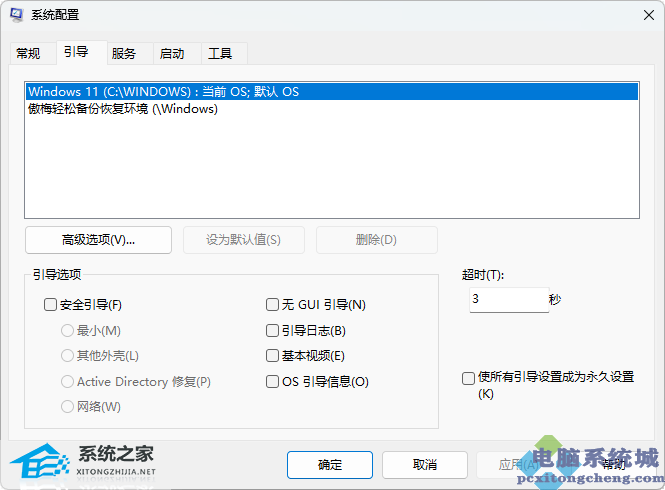The height and width of the screenshot is (490, 665).
Task: Select the Windows 11 (C:\WINDOWS) boot entry
Action: (332, 92)
